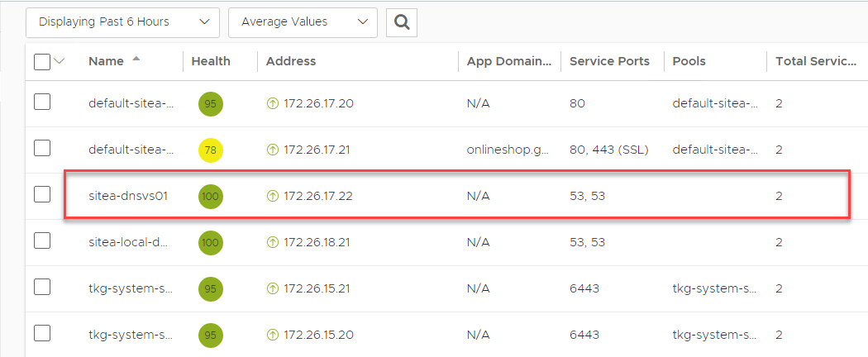
Task: Sort by the Service Ports column header
Action: (609, 61)
